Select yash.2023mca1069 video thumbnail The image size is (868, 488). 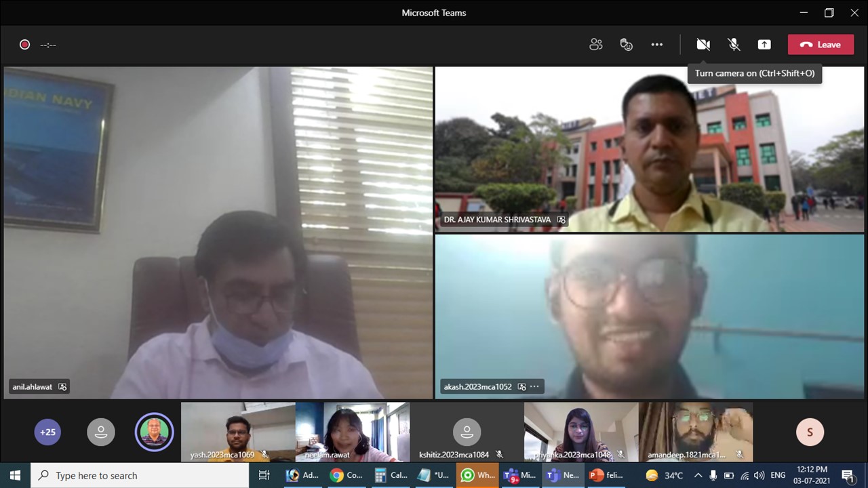coord(238,431)
